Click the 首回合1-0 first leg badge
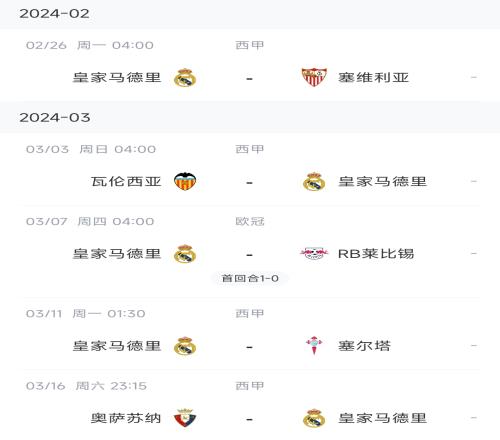500x440 pixels. (250, 278)
